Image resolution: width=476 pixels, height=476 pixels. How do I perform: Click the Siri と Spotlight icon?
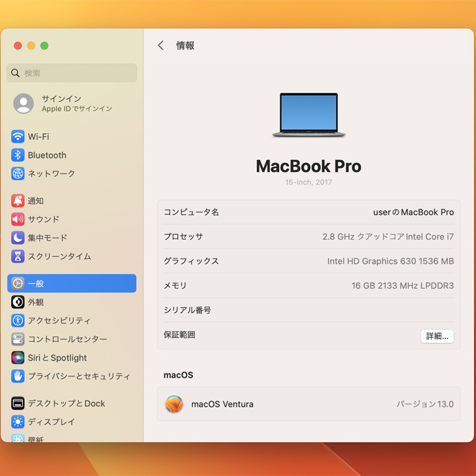tap(18, 357)
